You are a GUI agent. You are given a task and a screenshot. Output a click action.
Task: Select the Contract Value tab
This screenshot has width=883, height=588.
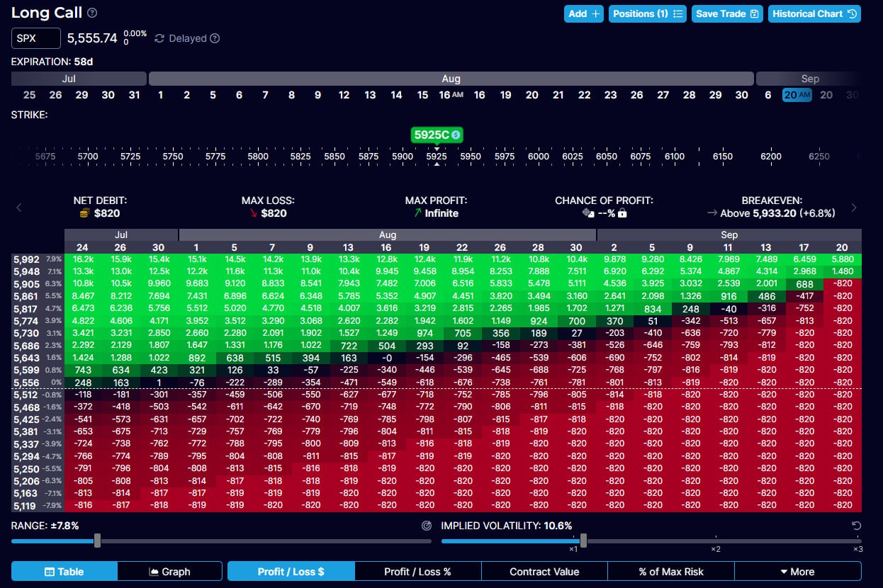tap(544, 571)
